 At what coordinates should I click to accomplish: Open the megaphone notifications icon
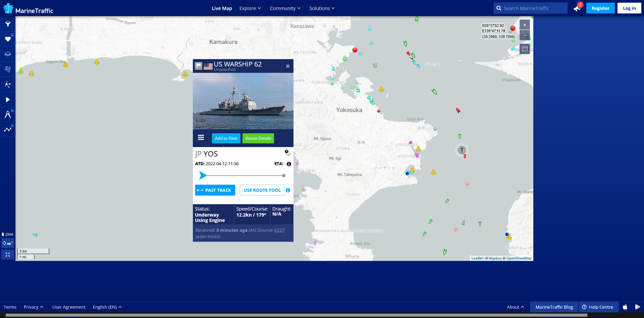pos(577,8)
